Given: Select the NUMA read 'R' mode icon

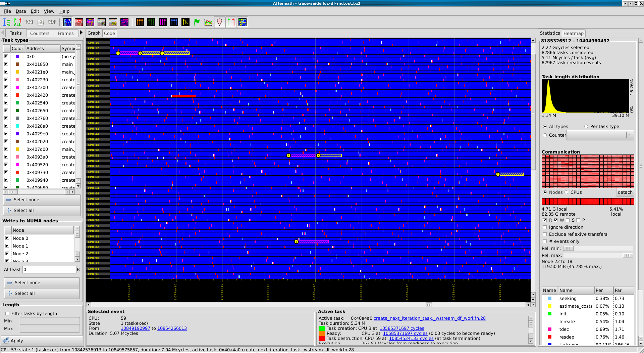Looking at the screenshot, I should click(x=102, y=22).
